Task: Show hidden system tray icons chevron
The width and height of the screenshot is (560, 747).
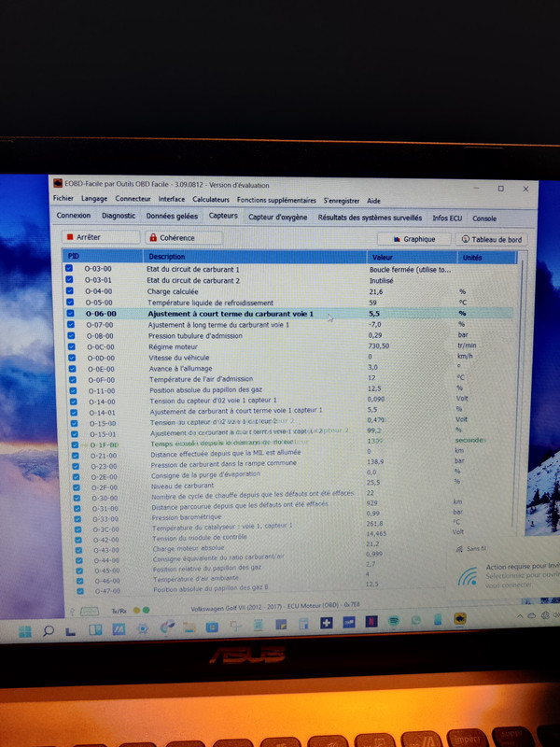Action: pos(520,616)
